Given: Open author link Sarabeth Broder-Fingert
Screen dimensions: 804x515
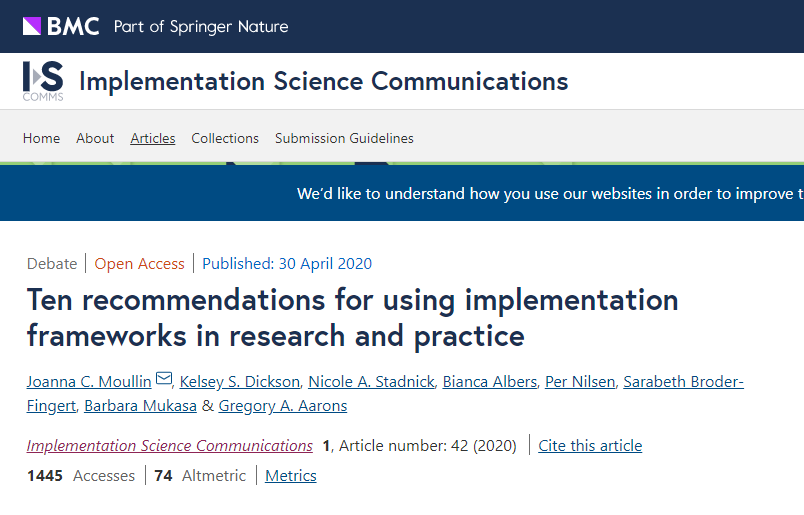Looking at the screenshot, I should click(683, 382).
